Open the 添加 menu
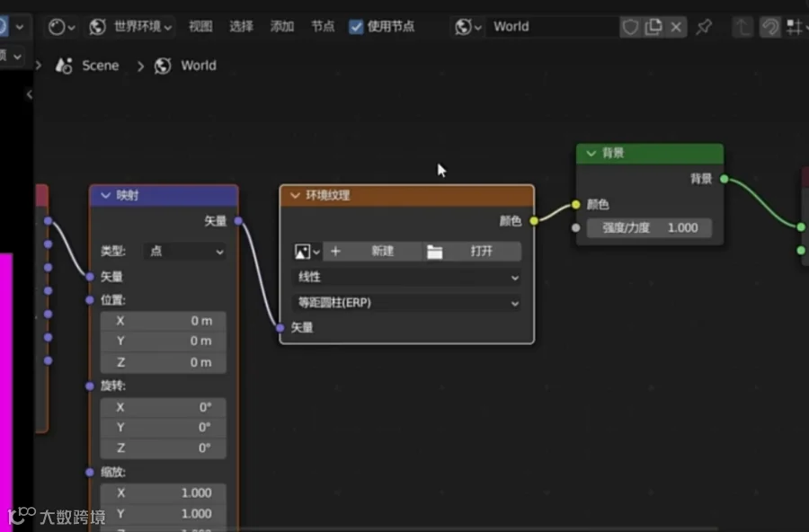 click(281, 26)
